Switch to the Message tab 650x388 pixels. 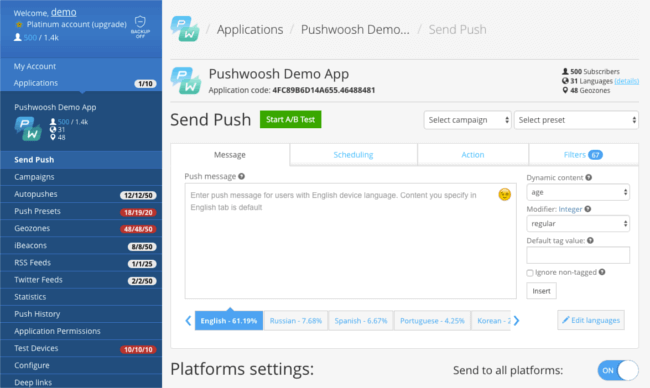click(230, 155)
